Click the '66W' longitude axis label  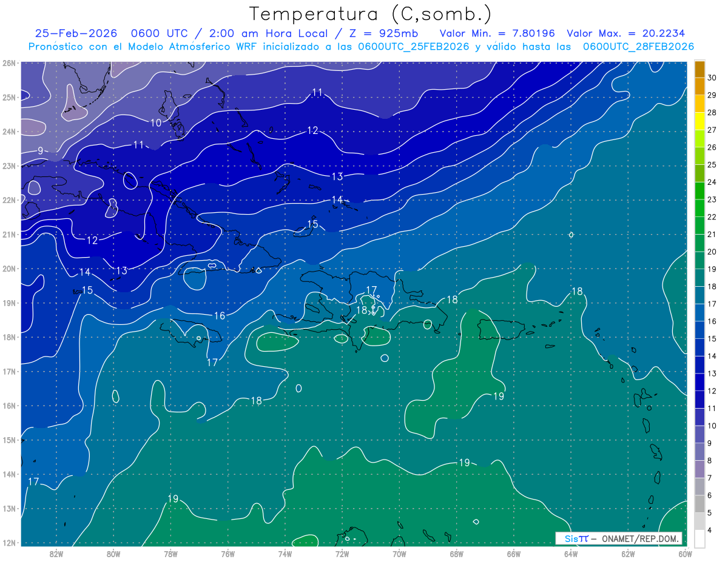(x=513, y=554)
